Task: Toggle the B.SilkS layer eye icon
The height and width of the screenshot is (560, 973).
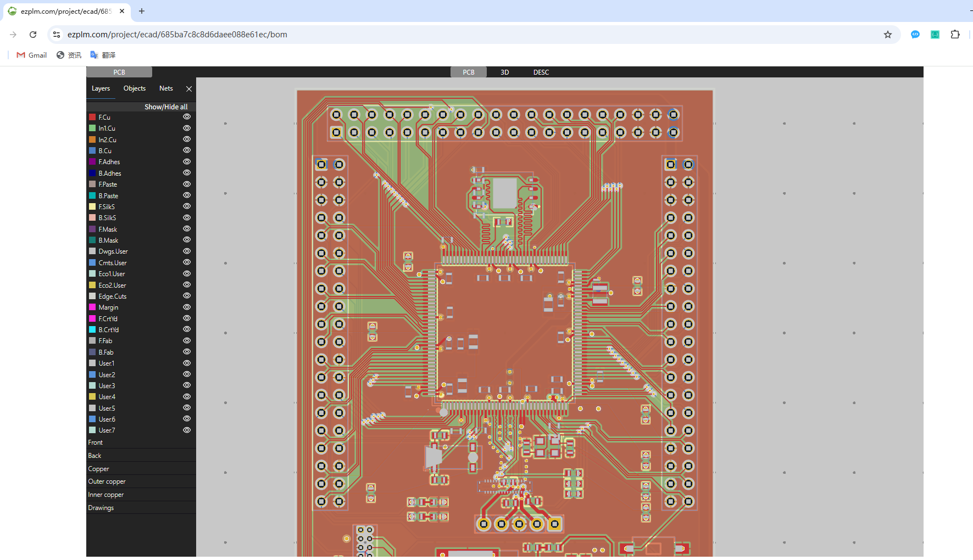Action: point(187,217)
